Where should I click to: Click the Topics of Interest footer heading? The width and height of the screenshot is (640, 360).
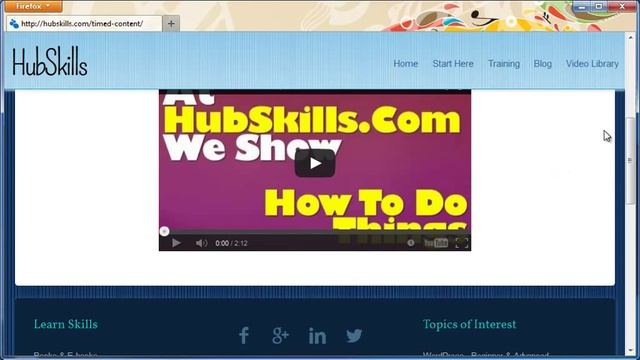tap(469, 324)
